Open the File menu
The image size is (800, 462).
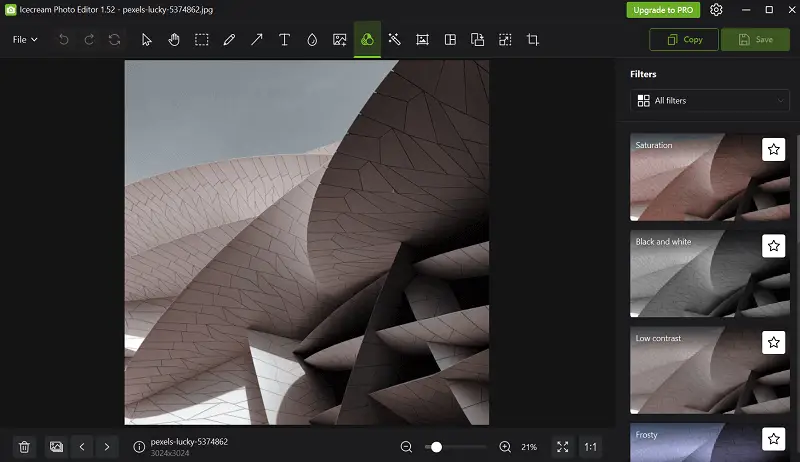[x=24, y=39]
